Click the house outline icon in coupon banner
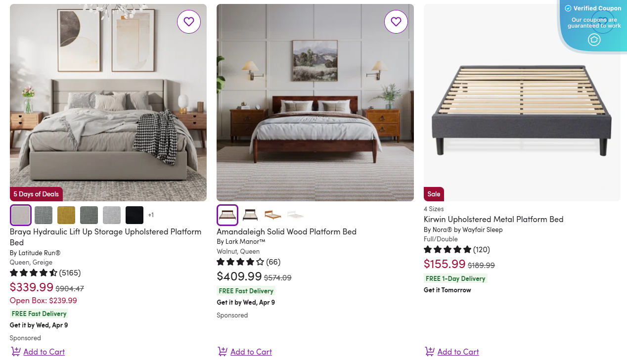 coord(594,40)
